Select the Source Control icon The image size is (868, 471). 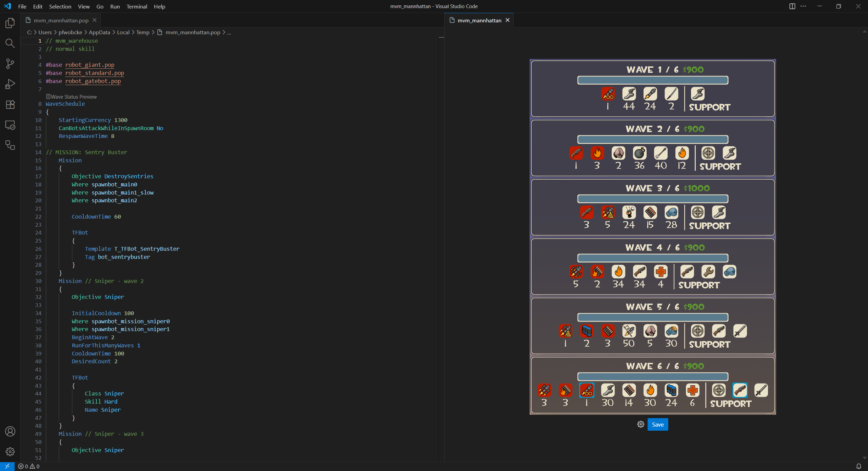point(10,63)
